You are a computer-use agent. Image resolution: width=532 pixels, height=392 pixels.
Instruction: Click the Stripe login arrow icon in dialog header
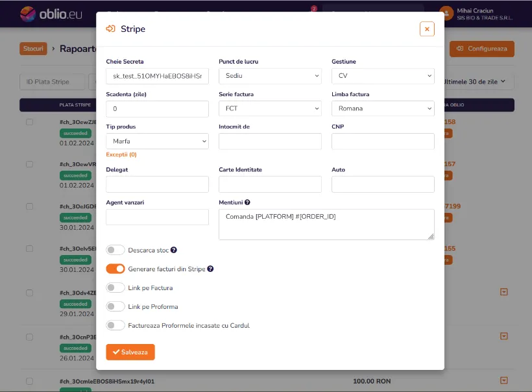[110, 29]
